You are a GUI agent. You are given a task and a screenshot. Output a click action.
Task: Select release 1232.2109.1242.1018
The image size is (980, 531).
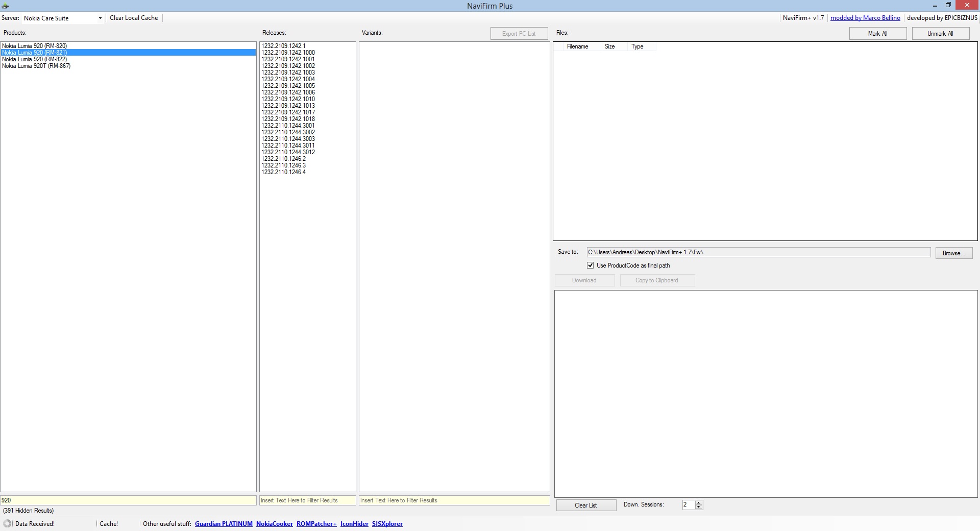(308, 119)
